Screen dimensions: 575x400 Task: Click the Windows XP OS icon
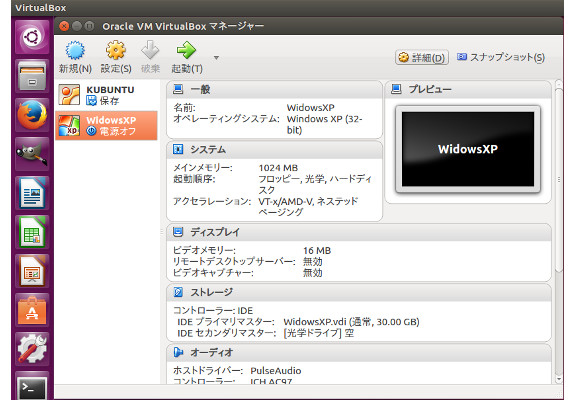tap(69, 125)
